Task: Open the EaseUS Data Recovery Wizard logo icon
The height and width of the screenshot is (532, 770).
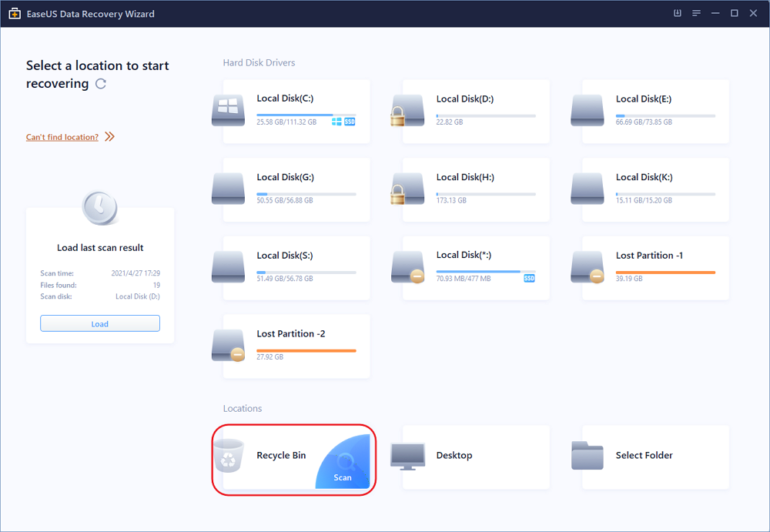Action: pos(14,13)
